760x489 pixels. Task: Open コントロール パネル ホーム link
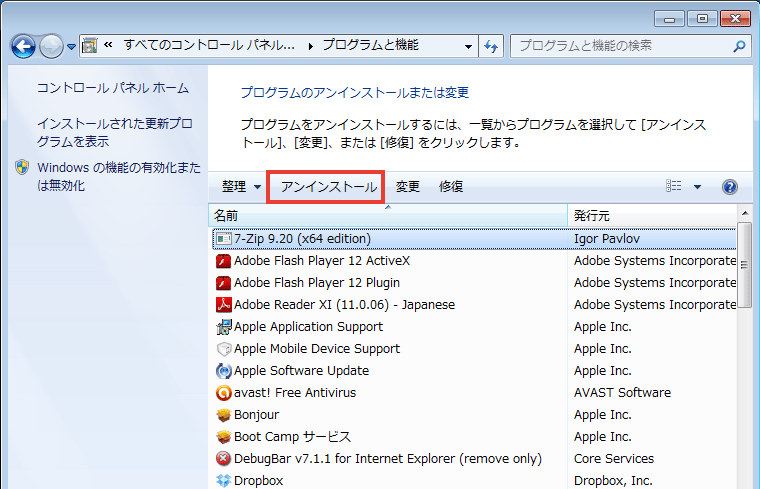[113, 88]
